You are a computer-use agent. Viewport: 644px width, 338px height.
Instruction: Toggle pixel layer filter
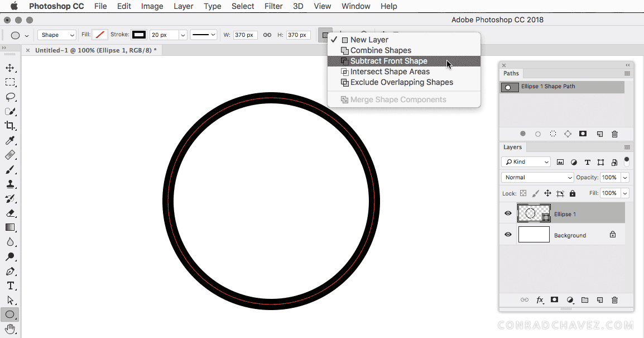[560, 162]
